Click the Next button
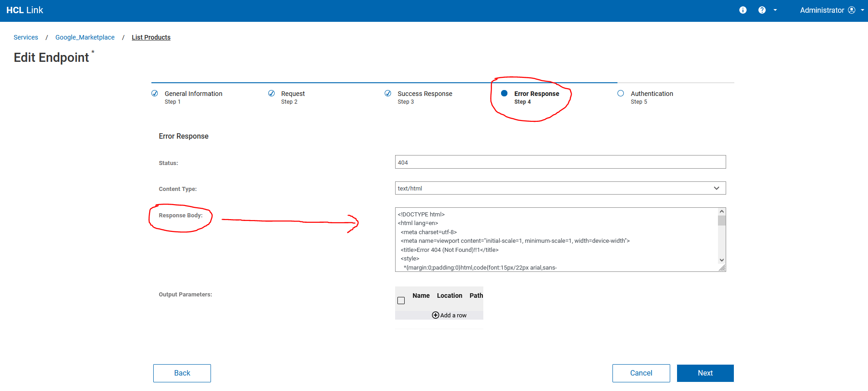 coord(705,373)
